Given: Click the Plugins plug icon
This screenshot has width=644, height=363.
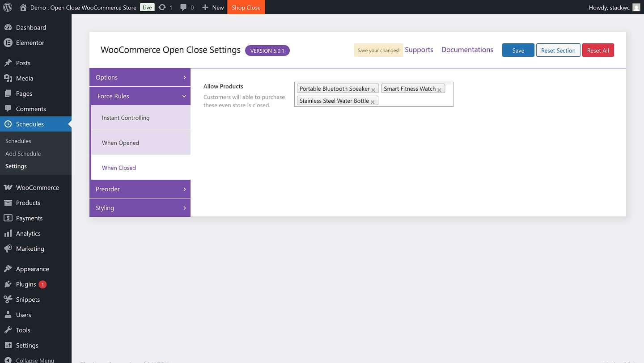Looking at the screenshot, I should tap(8, 284).
